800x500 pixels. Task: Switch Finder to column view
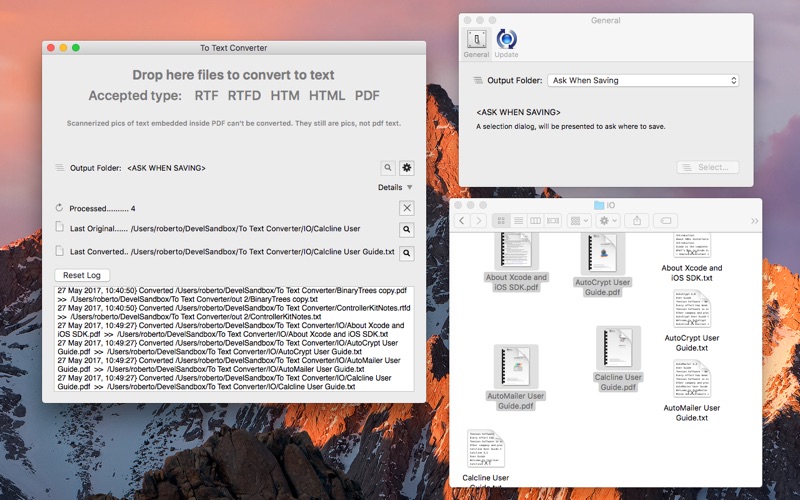tap(535, 220)
